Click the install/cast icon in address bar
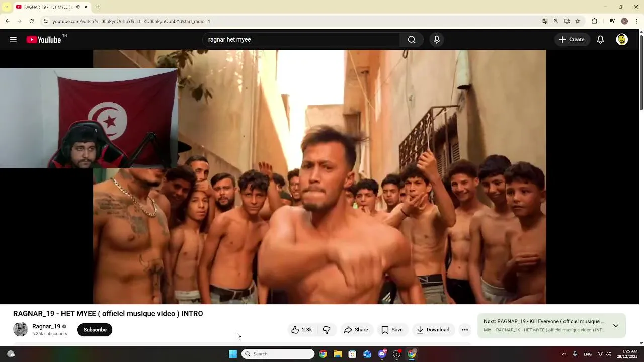 point(567,21)
